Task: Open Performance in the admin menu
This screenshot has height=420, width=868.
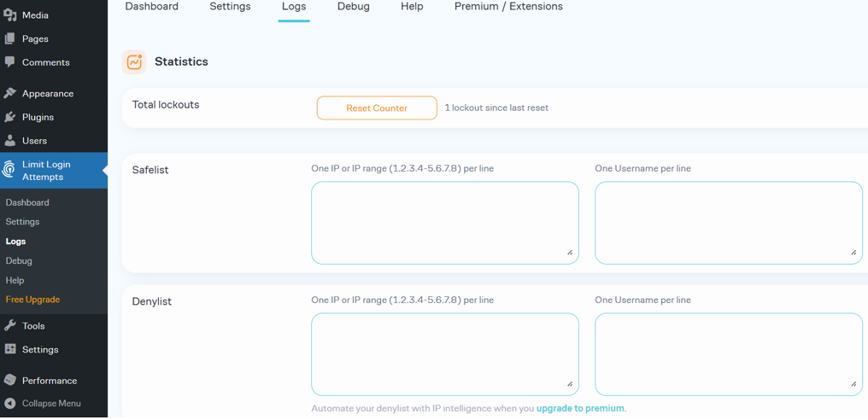Action: (50, 381)
